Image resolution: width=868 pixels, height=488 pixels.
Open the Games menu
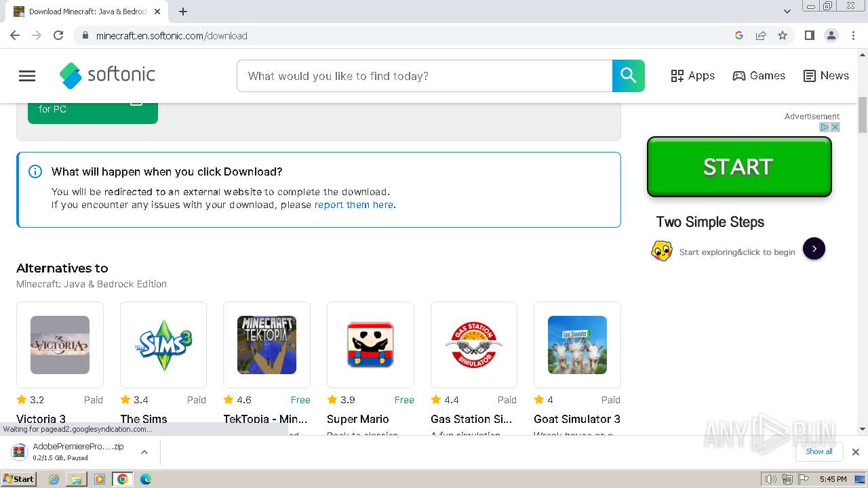tap(759, 76)
